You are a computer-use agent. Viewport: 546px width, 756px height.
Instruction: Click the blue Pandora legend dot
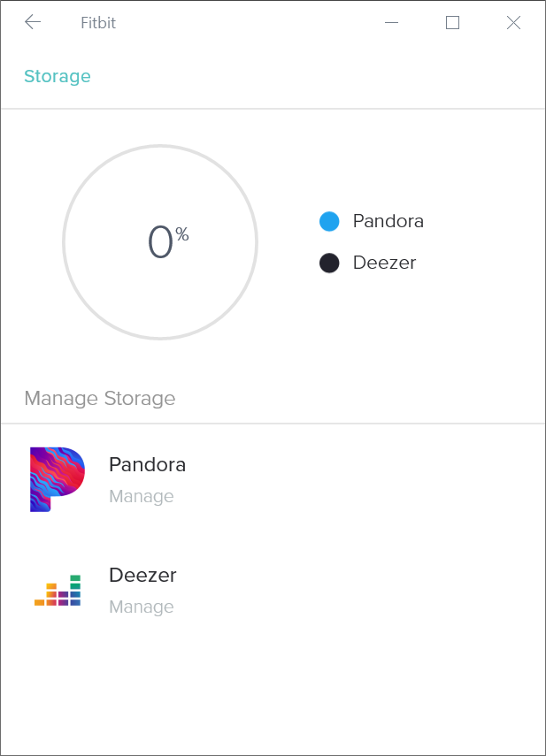click(x=329, y=221)
